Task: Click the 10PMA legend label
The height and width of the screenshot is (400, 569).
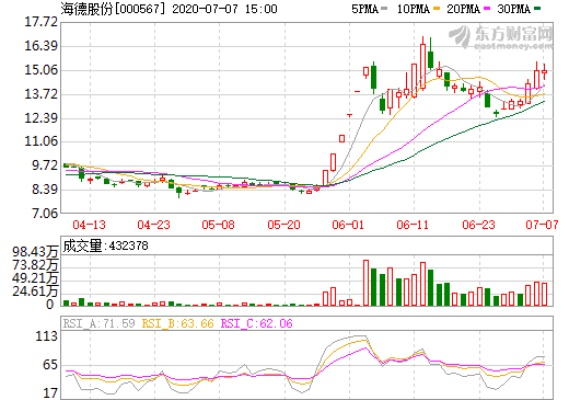Action: [x=413, y=8]
